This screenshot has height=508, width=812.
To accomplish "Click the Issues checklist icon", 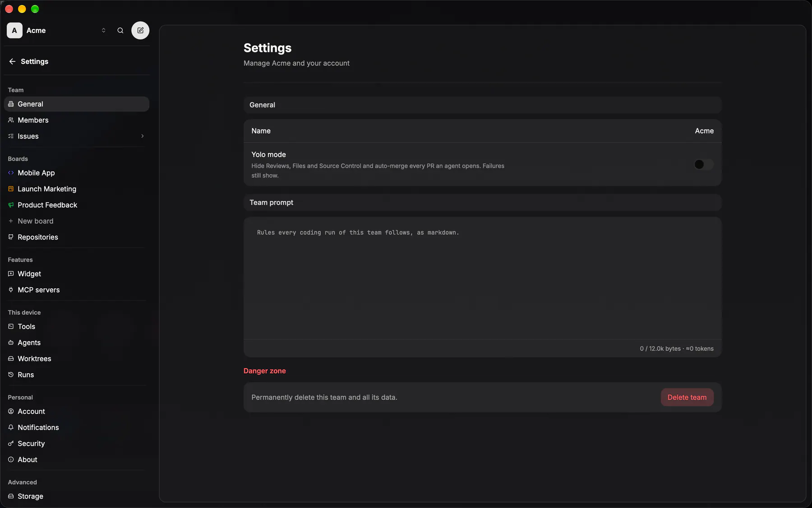I will [11, 136].
